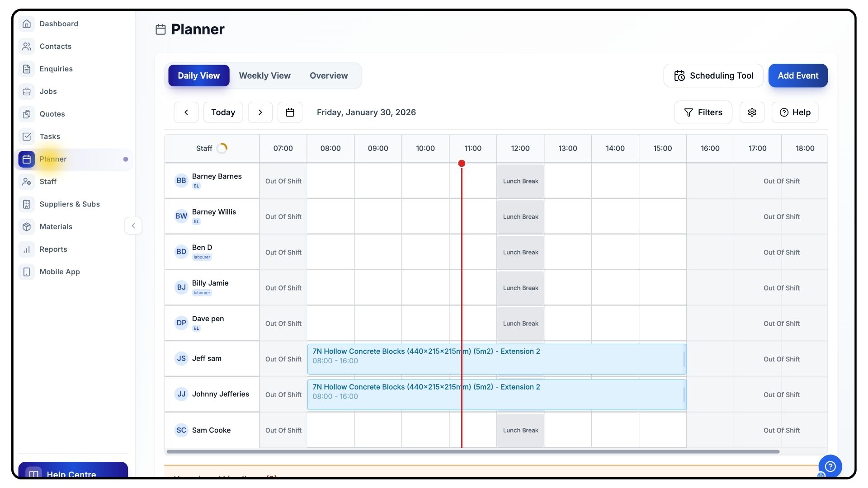Select the Materials box icon
This screenshot has width=868, height=488.
pyautogui.click(x=27, y=226)
